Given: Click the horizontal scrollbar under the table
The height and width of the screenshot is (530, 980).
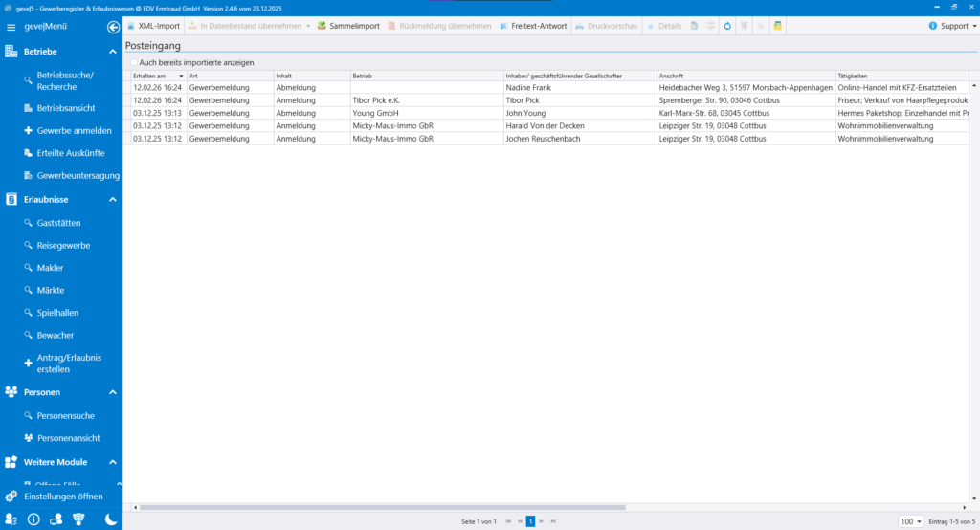Looking at the screenshot, I should click(383, 507).
